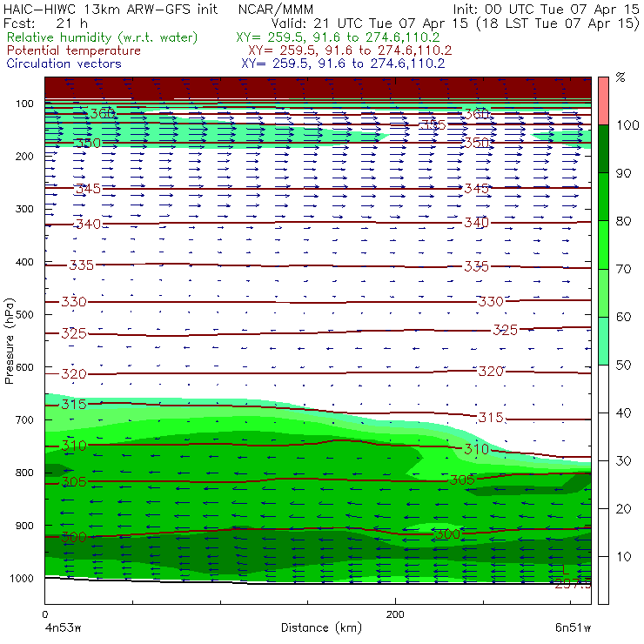Click the 1000 hPa pressure tick label
This screenshot has height=644, width=644.
(x=22, y=578)
